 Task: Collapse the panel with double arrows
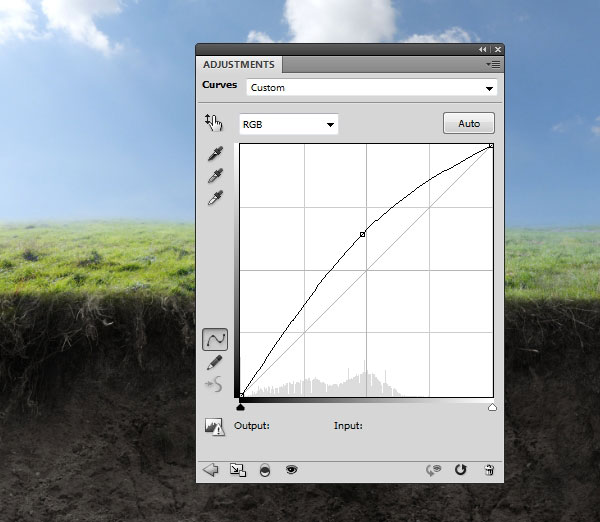[x=483, y=49]
